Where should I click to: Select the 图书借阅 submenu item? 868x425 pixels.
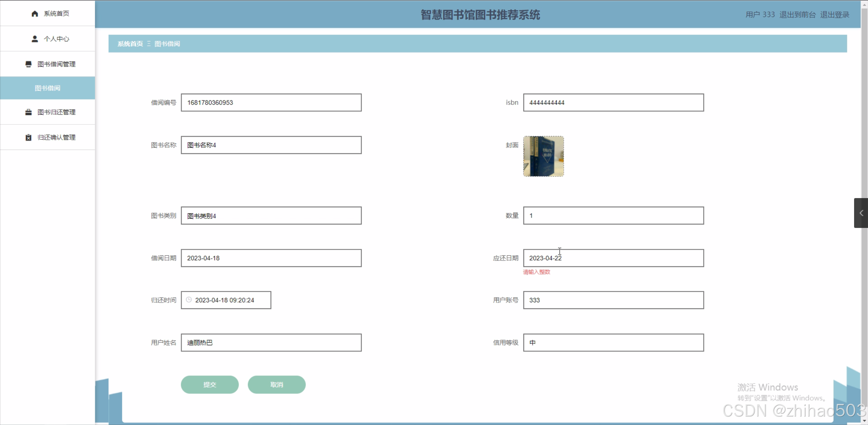pos(47,88)
